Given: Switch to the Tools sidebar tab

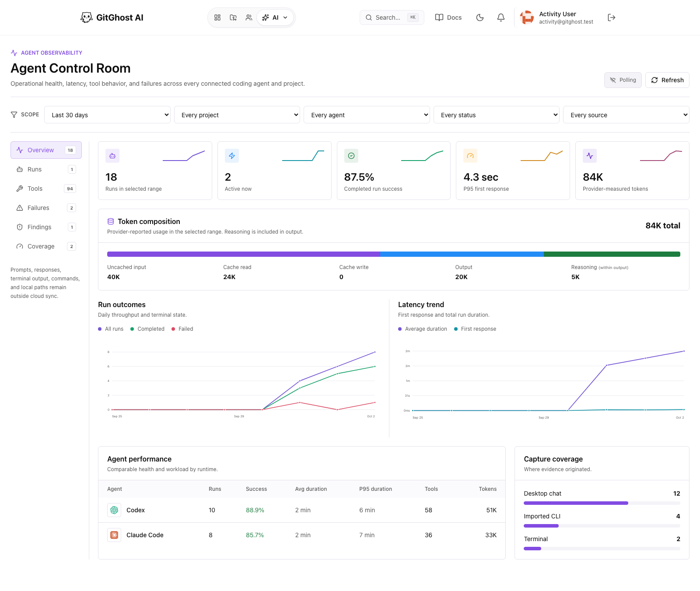Looking at the screenshot, I should click(x=46, y=189).
